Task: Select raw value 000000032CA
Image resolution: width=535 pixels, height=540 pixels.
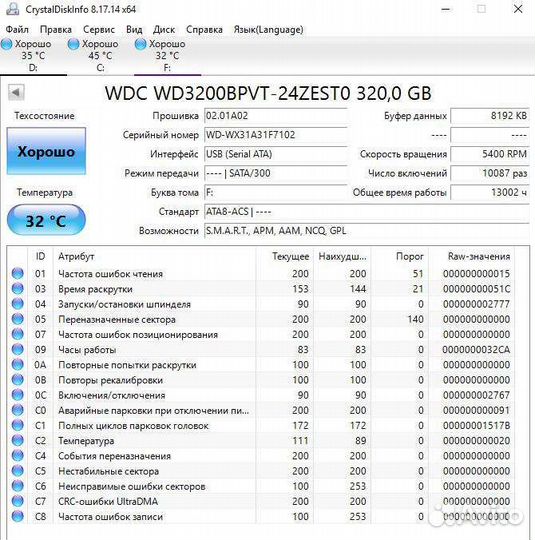Action: click(x=476, y=350)
